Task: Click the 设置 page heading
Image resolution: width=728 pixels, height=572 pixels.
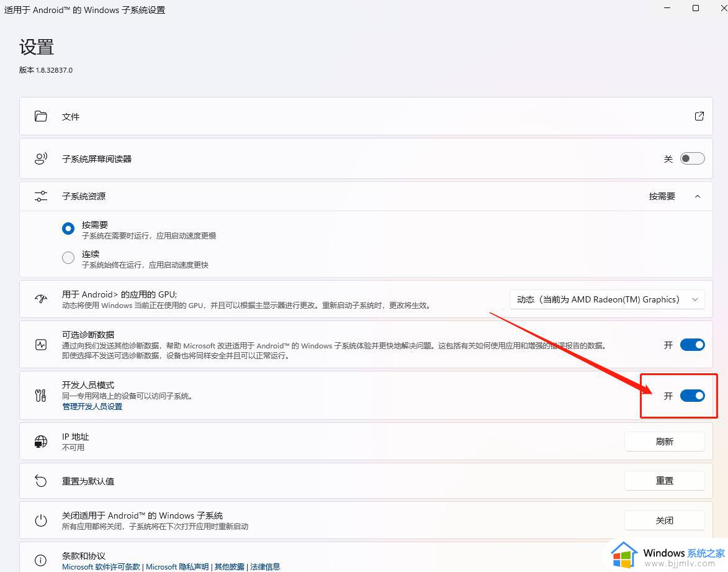Action: (x=37, y=47)
